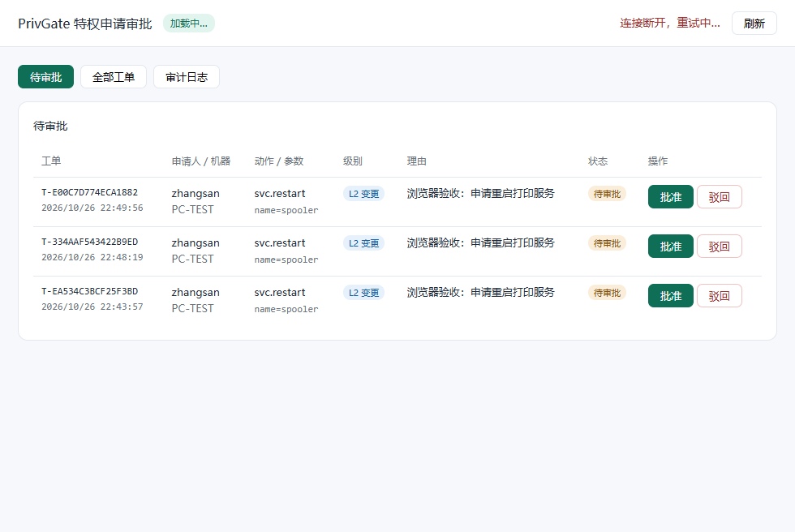Viewport: 795px width, 532px height.
Task: Click 待审批 status pill of T-EA534C3BCF25F3BD
Action: tap(607, 292)
